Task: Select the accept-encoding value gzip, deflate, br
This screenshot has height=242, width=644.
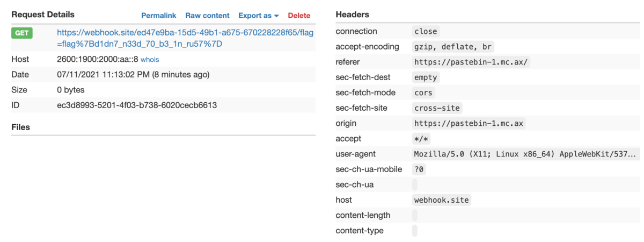Action: coord(452,47)
